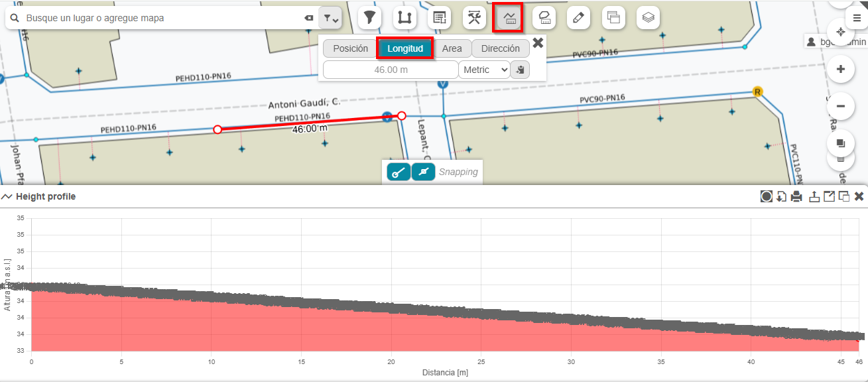Viewport: 868px width, 382px height.
Task: Toggle the circle marker in Height profile header
Action: click(766, 196)
